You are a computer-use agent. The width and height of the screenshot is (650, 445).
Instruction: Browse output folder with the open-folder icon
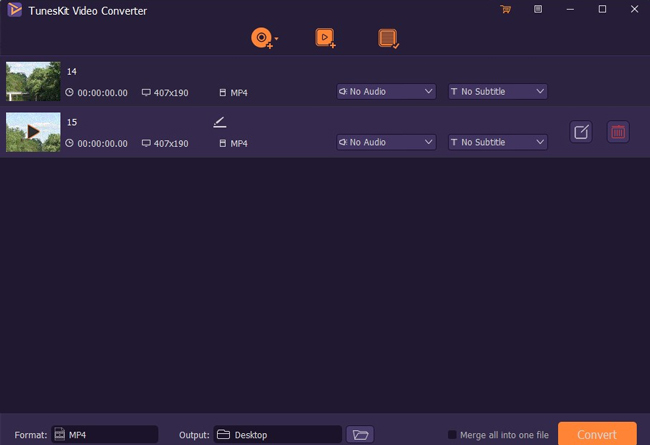pyautogui.click(x=360, y=435)
